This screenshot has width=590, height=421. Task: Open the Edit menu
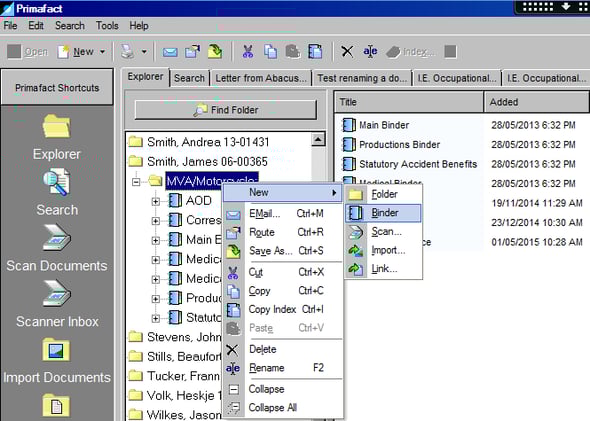[36, 26]
